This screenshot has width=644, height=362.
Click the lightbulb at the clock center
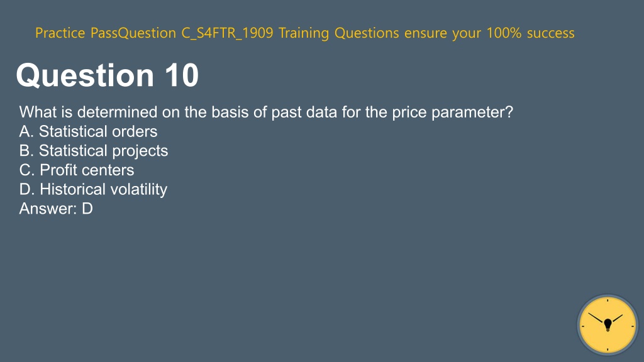pyautogui.click(x=608, y=325)
